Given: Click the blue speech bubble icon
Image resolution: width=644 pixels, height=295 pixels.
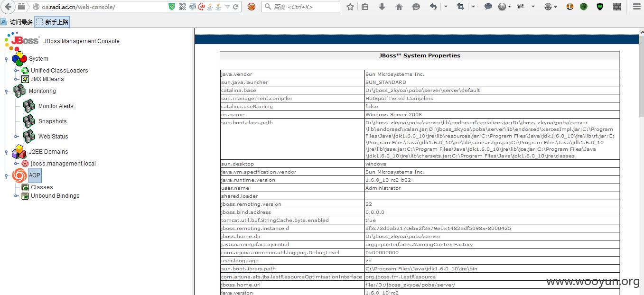Looking at the screenshot, I should pyautogui.click(x=488, y=7).
